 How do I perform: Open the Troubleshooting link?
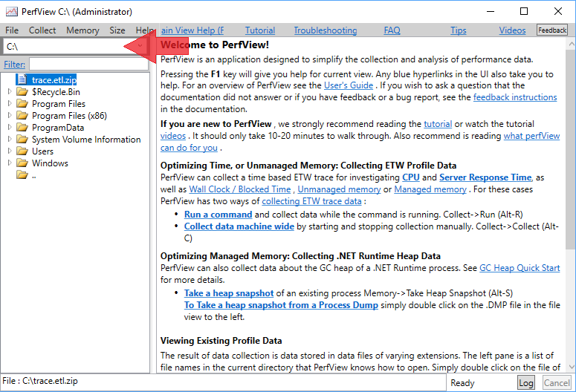tap(326, 30)
